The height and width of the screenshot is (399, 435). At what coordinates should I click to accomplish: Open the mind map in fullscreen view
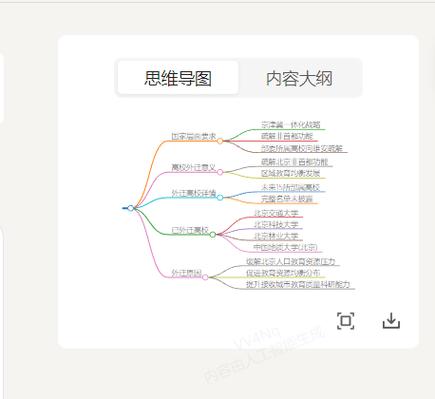(345, 321)
